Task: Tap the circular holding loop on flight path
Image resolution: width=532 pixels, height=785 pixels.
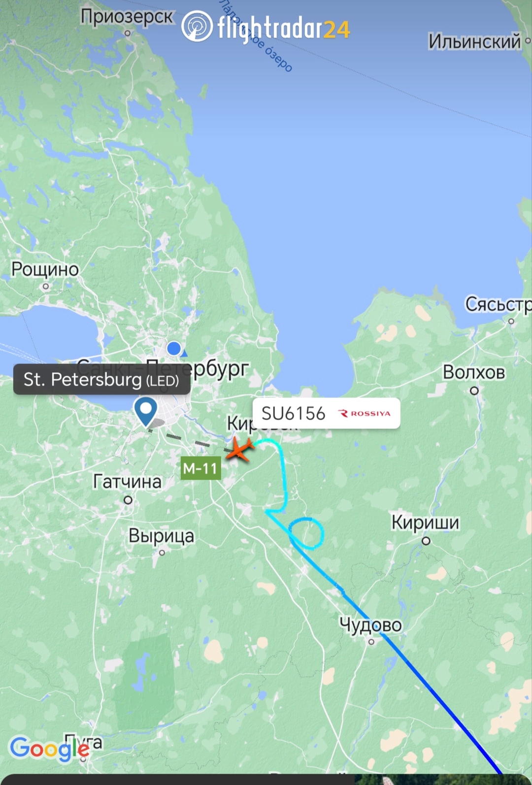Action: click(x=306, y=533)
